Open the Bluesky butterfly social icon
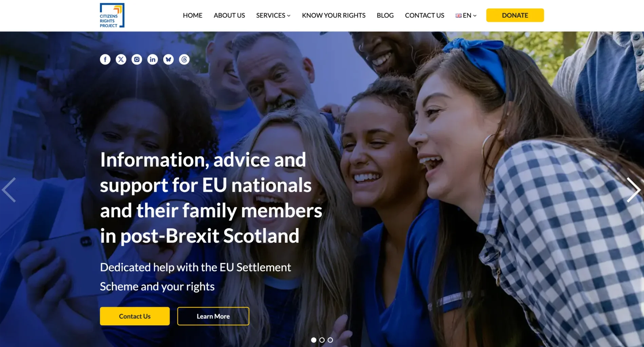Screen dimensions: 644x347 coord(168,60)
